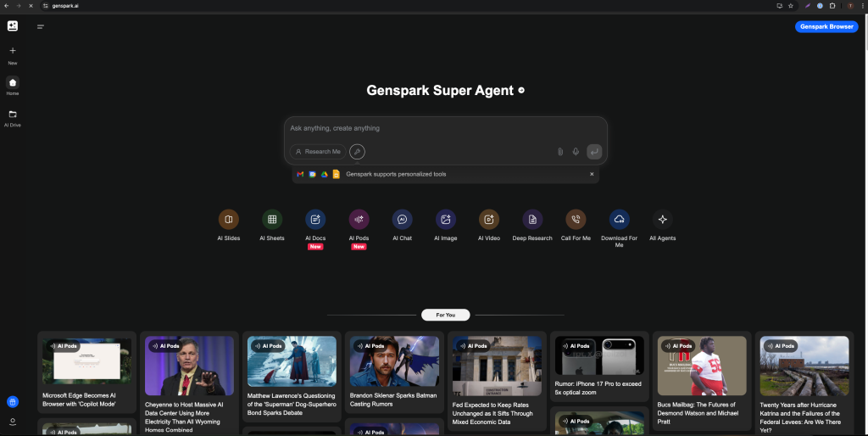Screen dimensions: 868x436
Task: Open the AI Sheets tool
Action: click(272, 220)
